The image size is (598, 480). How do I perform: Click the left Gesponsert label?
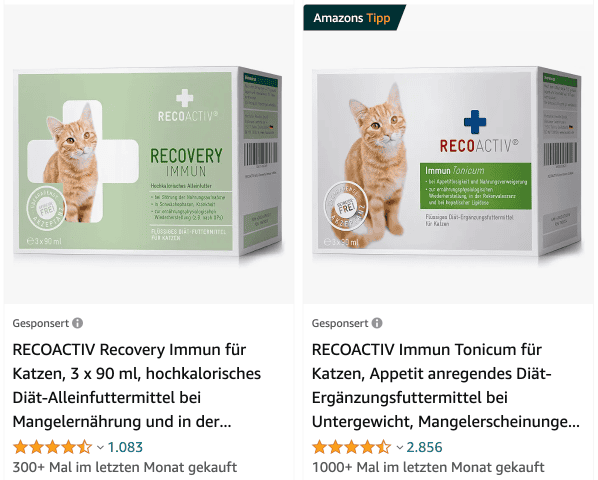click(40, 323)
